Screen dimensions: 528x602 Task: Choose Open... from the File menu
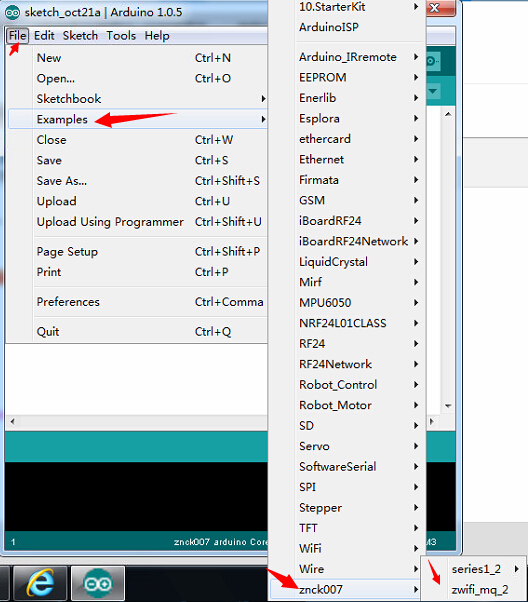click(137, 78)
